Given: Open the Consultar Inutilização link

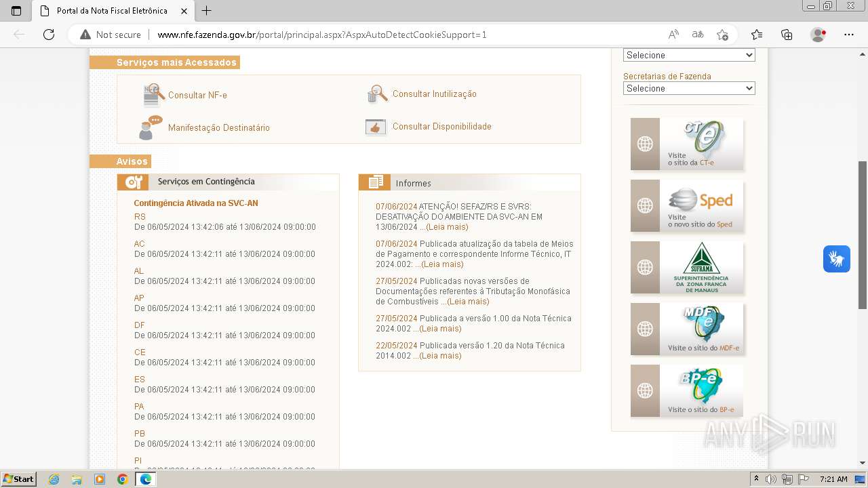Looking at the screenshot, I should [x=435, y=94].
